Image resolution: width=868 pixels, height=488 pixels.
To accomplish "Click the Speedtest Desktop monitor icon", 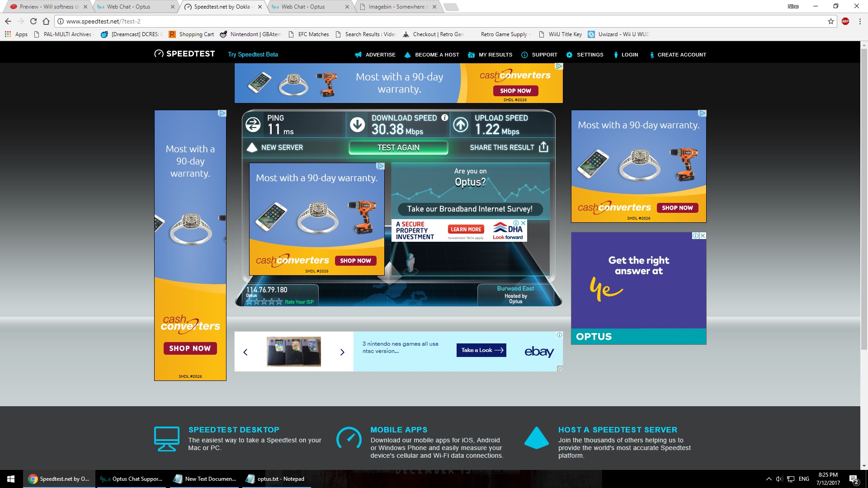I will pos(167,439).
